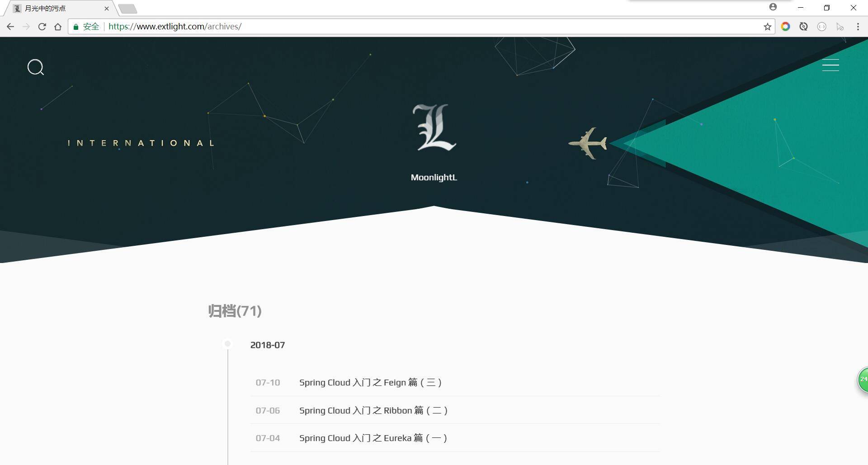Click the colorful circle extension icon

tap(785, 27)
